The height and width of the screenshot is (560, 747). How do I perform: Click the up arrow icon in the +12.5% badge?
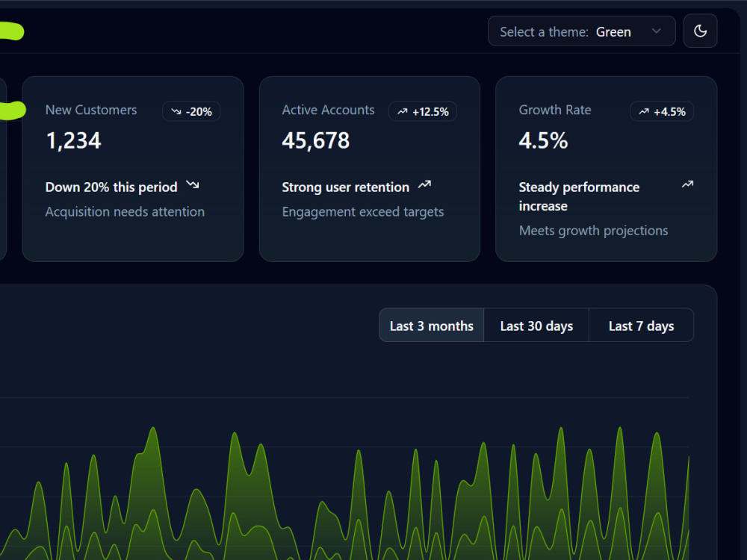[x=403, y=111]
